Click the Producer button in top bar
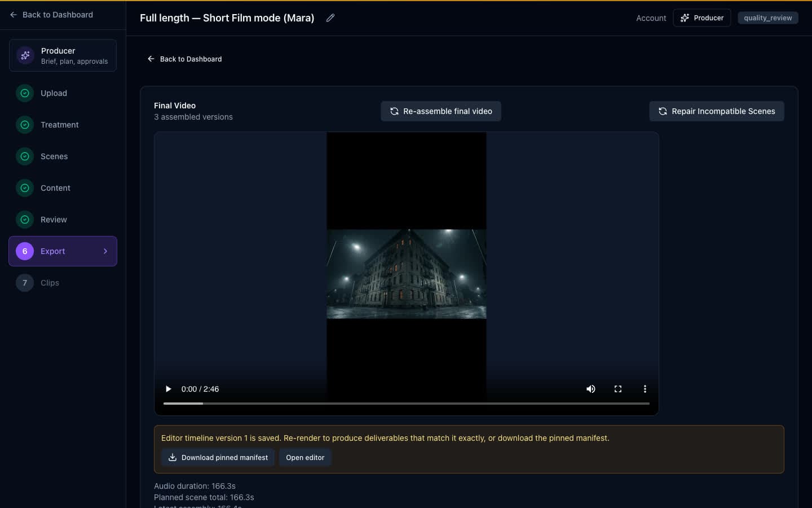This screenshot has width=812, height=508. pos(702,18)
